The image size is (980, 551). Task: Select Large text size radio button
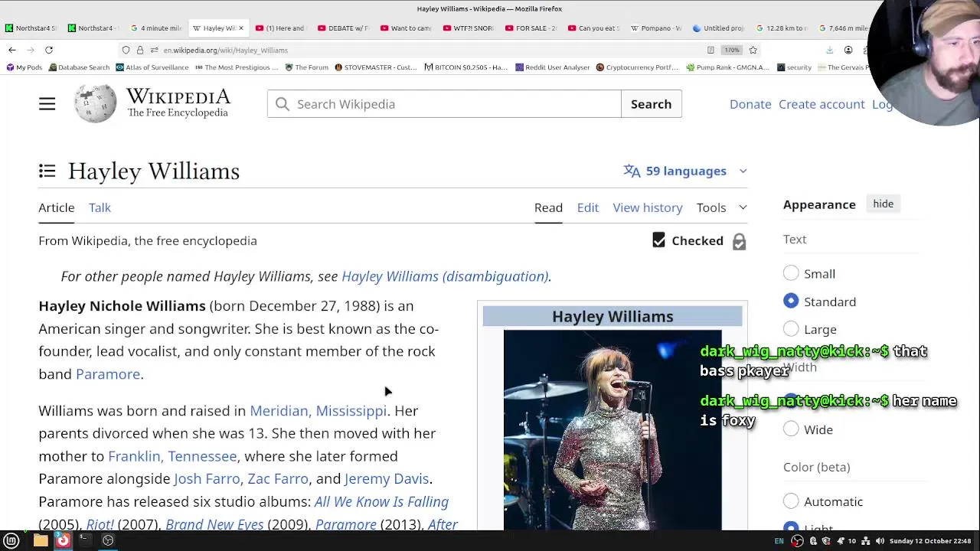(x=791, y=329)
